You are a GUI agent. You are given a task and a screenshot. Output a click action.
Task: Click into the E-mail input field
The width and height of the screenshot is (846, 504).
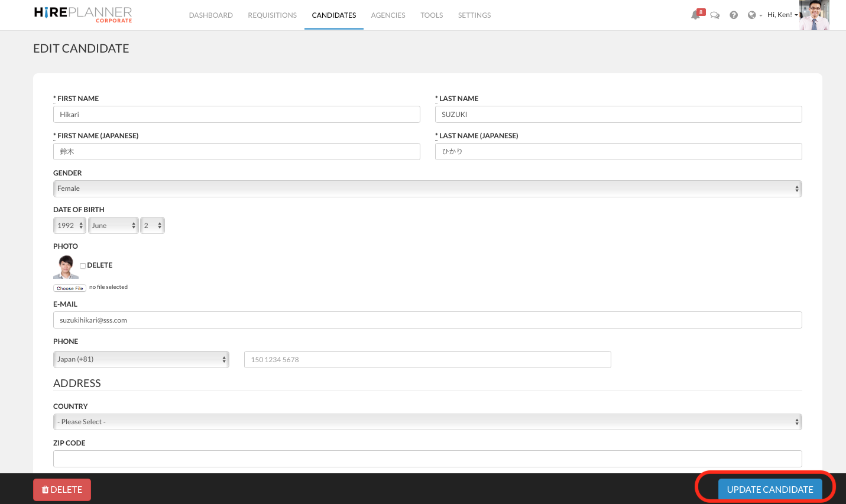point(427,320)
